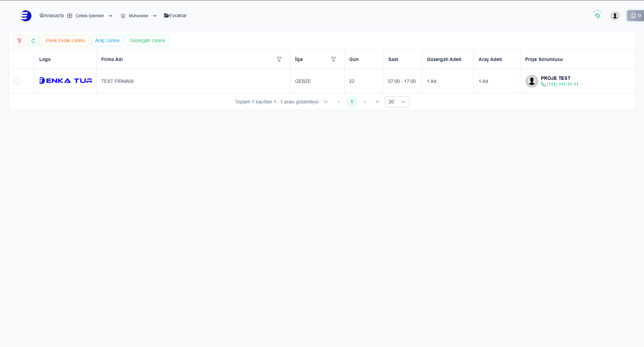Open the Muhasebe menu
Screen dimensions: 644x347
click(x=138, y=16)
